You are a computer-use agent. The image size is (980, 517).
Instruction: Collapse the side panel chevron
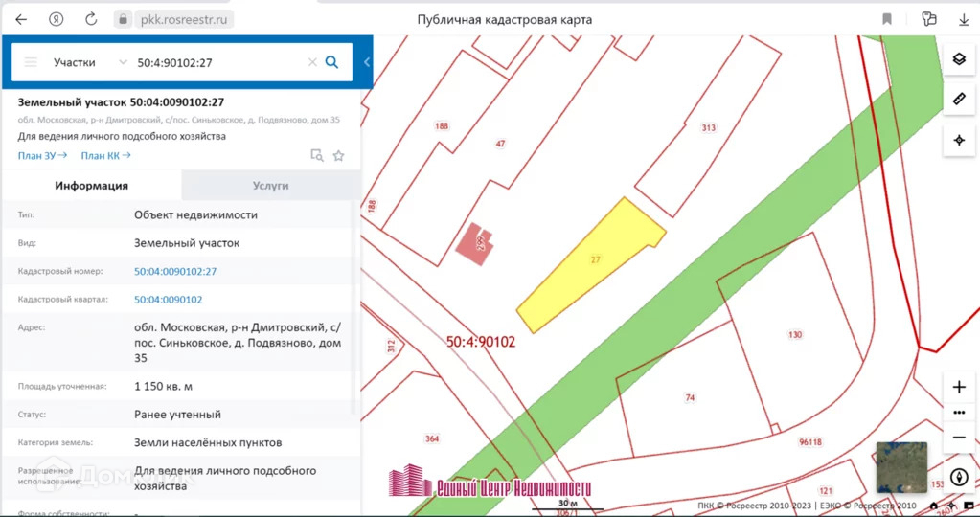(x=367, y=62)
